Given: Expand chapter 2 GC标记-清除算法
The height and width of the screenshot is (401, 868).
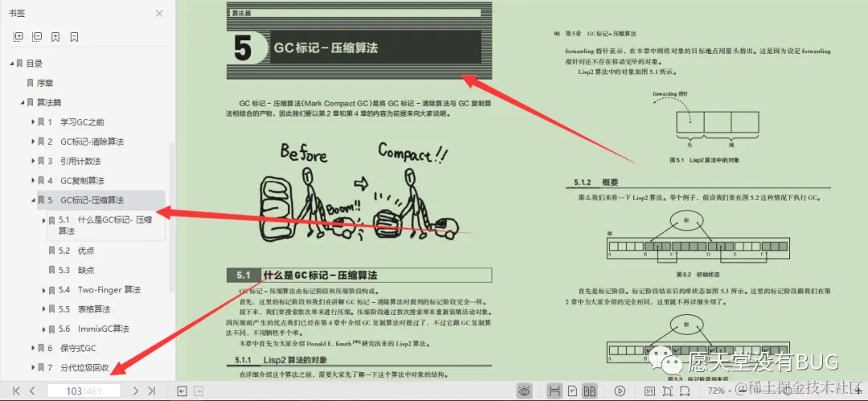Looking at the screenshot, I should (x=33, y=141).
